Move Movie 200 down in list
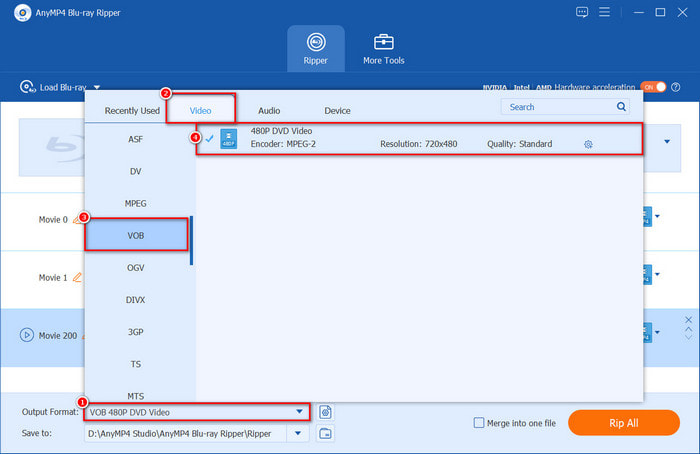 [x=688, y=337]
